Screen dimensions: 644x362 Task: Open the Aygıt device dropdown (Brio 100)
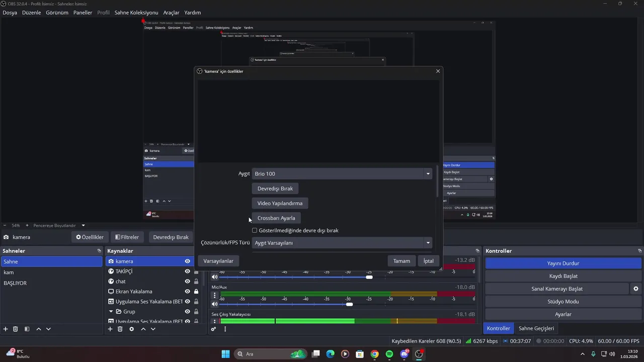(342, 173)
